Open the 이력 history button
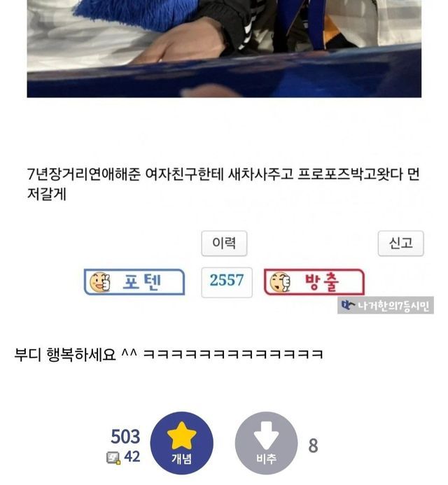The width and height of the screenshot is (448, 485). coord(224,243)
